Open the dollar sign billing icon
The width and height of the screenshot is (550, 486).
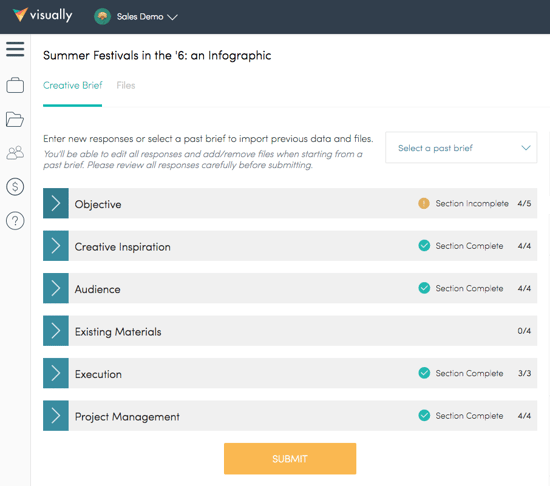(15, 187)
